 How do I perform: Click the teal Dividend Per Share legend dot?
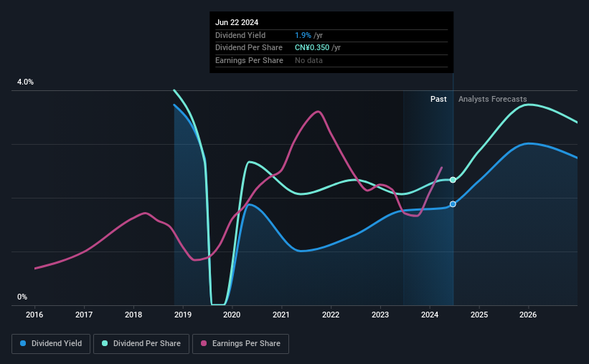[105, 343]
